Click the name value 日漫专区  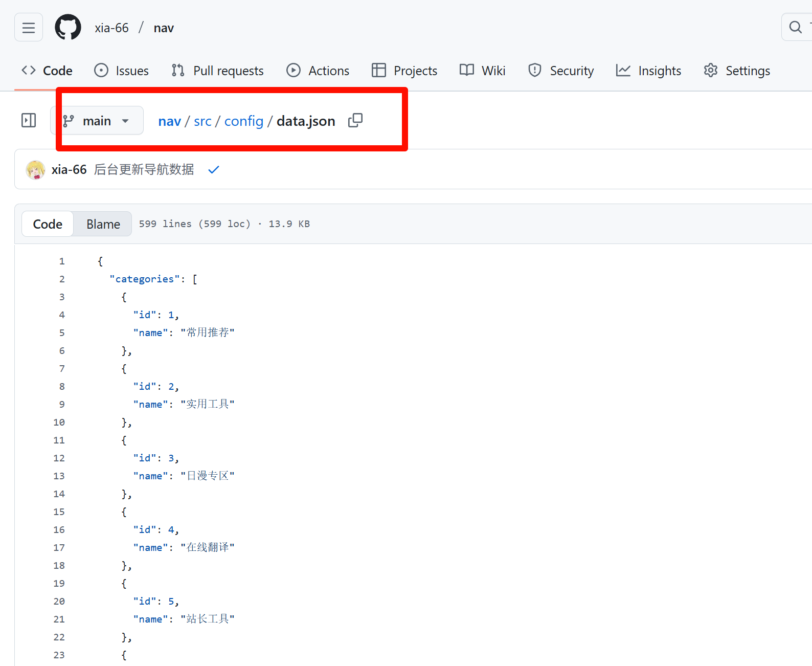click(x=208, y=476)
